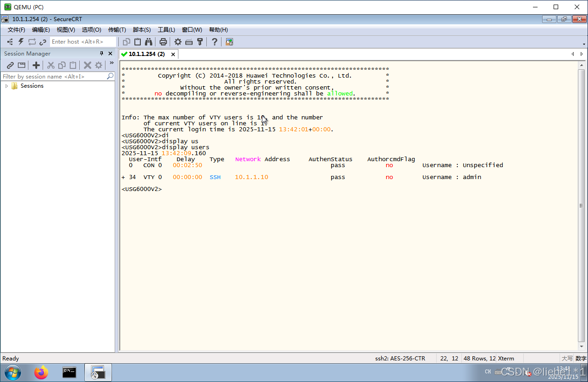Open the 选项(O) menu
This screenshot has height=382, width=588.
(x=91, y=30)
